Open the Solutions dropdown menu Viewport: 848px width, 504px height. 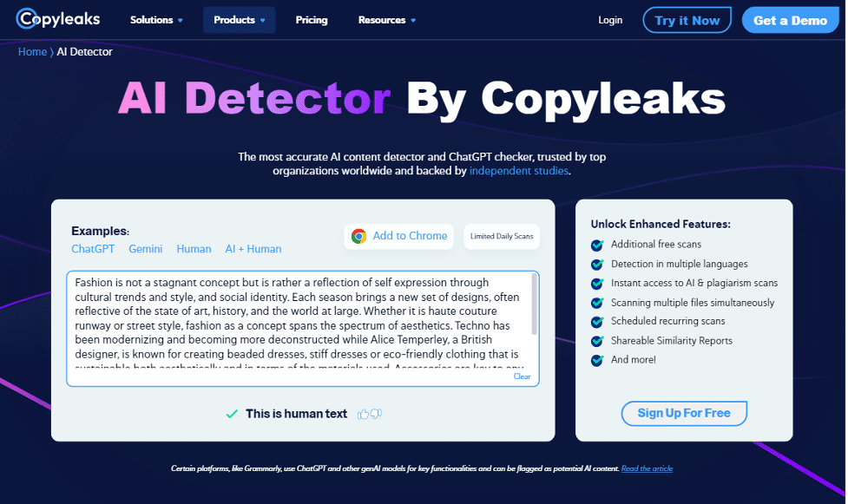pyautogui.click(x=156, y=19)
